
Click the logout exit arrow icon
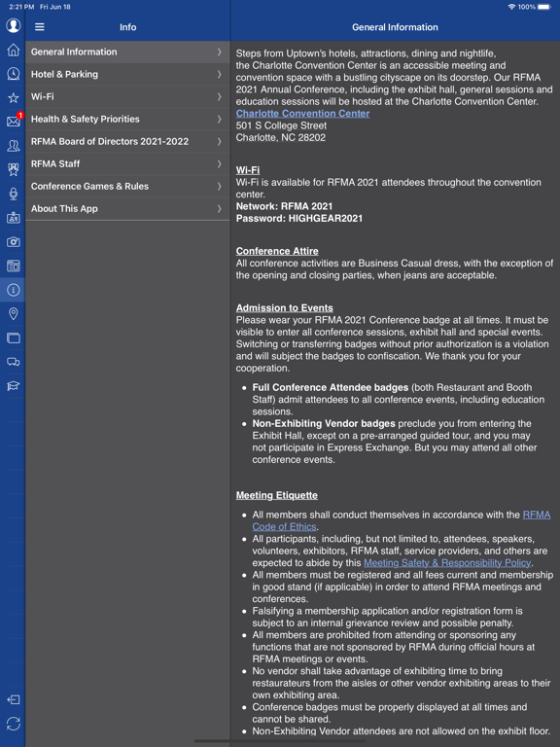[x=14, y=699]
